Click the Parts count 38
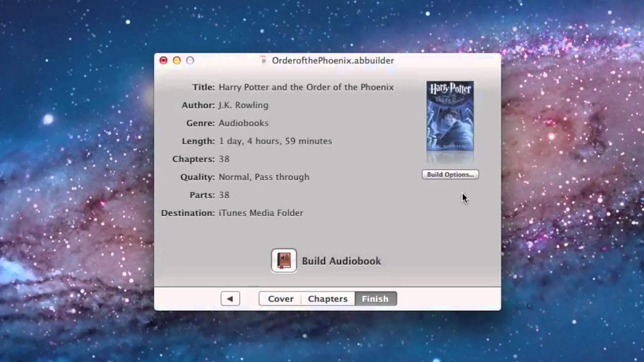Image resolution: width=644 pixels, height=362 pixels. point(224,195)
